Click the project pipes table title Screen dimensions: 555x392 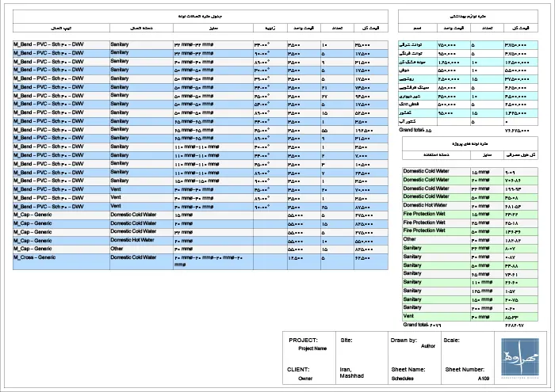(x=470, y=144)
